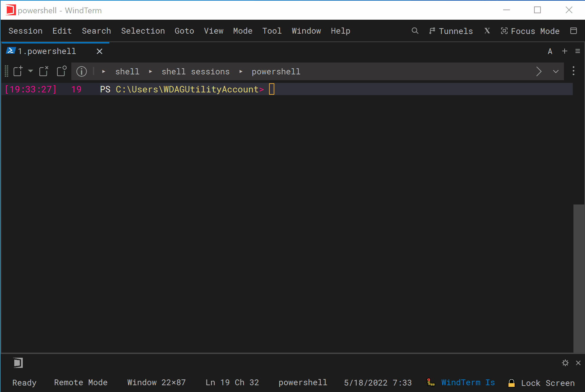Toggle Remote Mode in the status bar
585x392 pixels.
[81, 382]
